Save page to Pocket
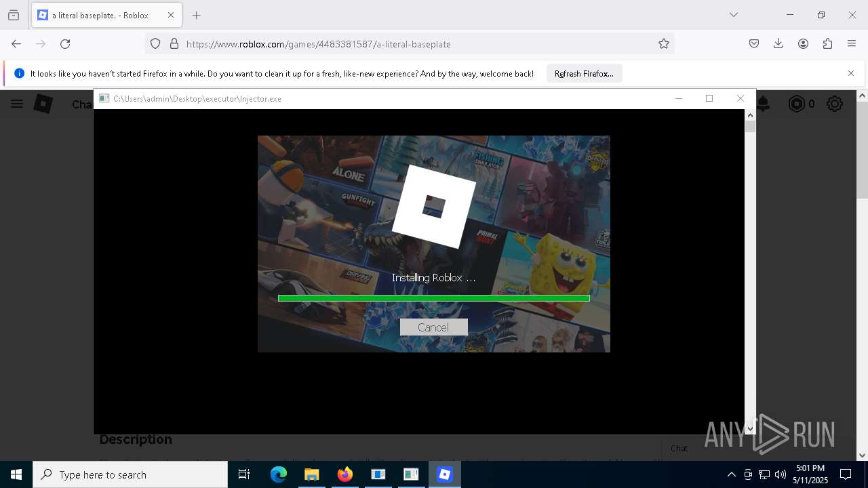This screenshot has height=488, width=868. [x=754, y=43]
